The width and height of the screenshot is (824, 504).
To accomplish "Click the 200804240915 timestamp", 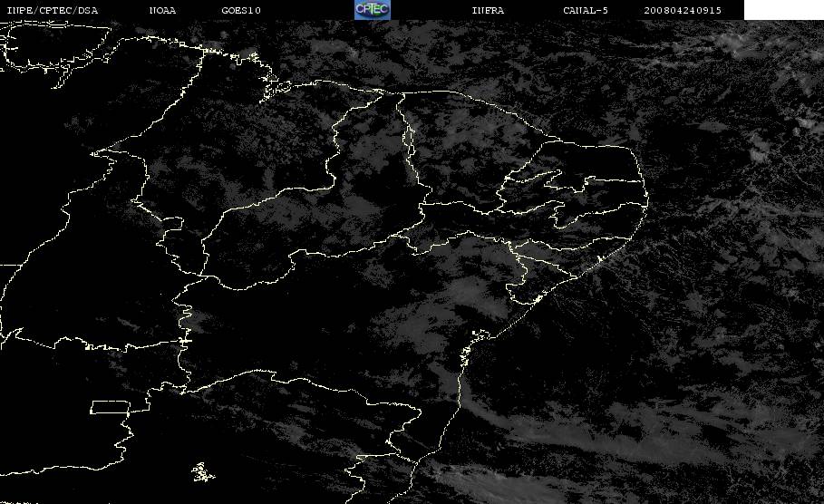I will (683, 10).
